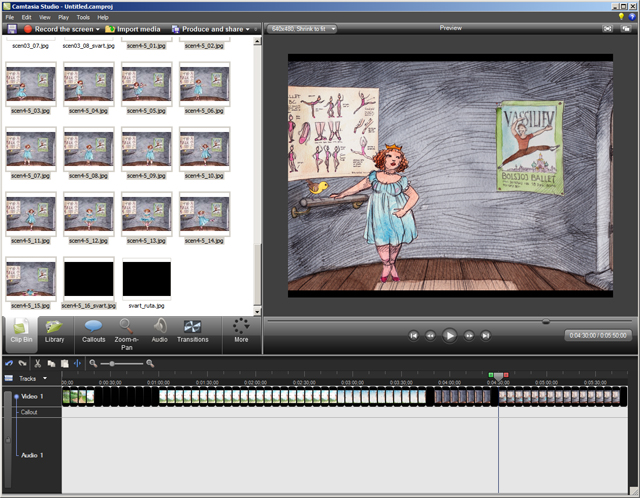Click the track view icon beside Tracks
Image resolution: width=640 pixels, height=498 pixels.
[x=9, y=378]
